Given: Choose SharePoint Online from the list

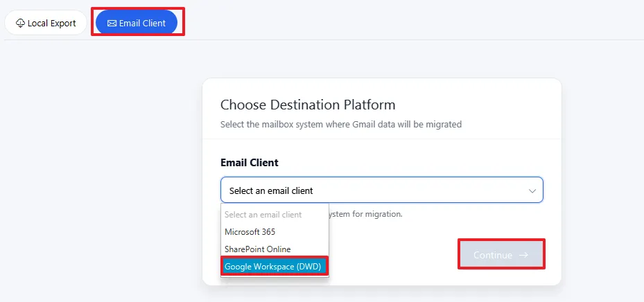Looking at the screenshot, I should (275, 249).
